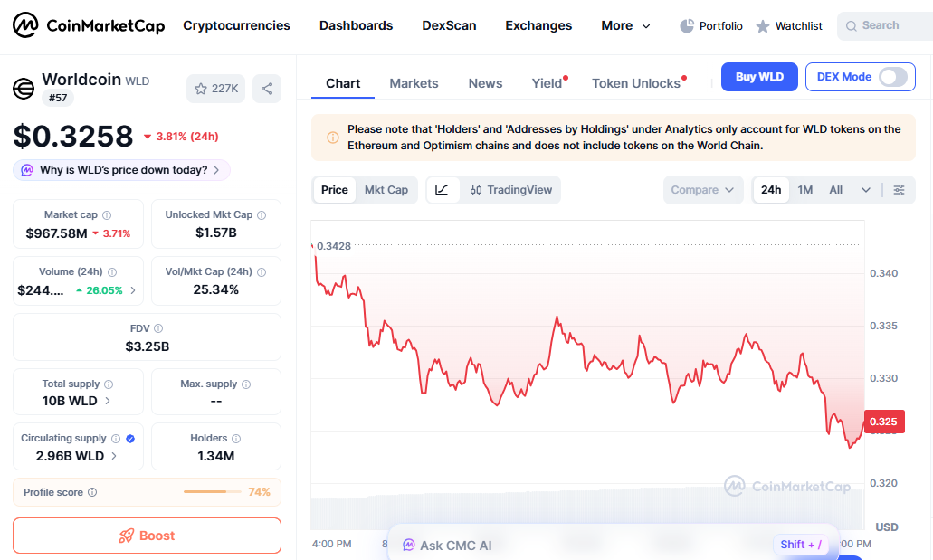Open the time range chevron beside All
Screen dimensions: 933x560
[x=865, y=190]
